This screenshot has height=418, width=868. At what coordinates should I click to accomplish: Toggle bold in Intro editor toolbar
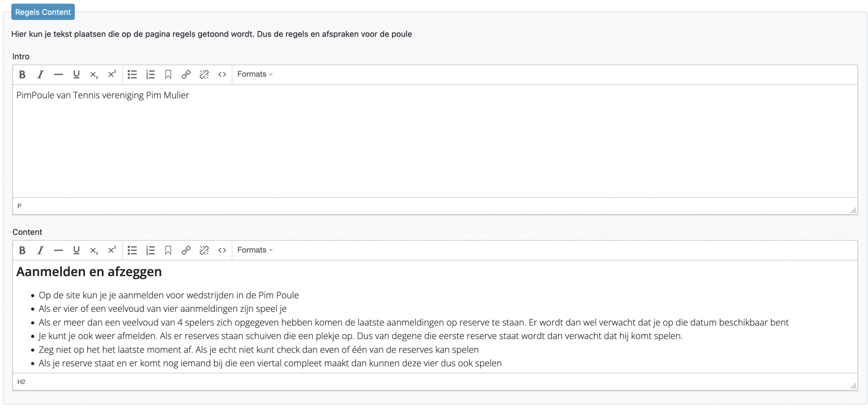click(x=22, y=75)
